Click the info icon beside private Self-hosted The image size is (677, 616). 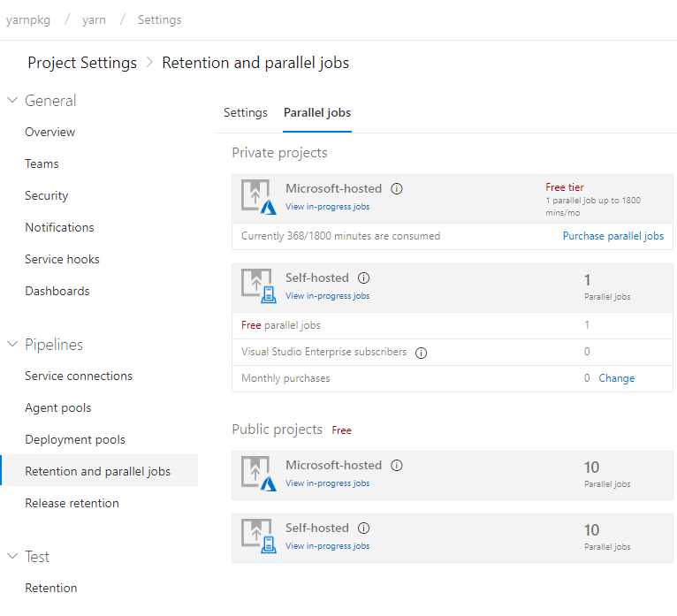coord(363,278)
